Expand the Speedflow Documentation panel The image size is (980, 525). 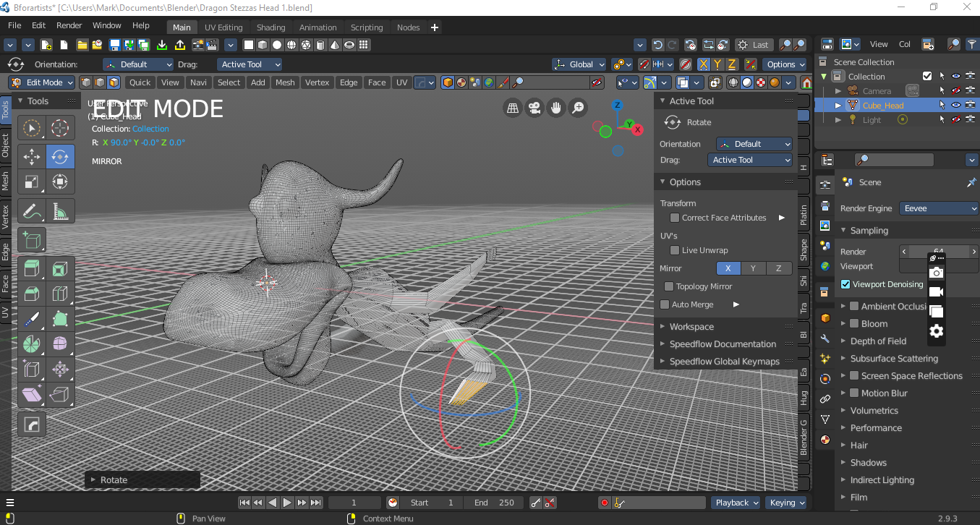pos(722,344)
